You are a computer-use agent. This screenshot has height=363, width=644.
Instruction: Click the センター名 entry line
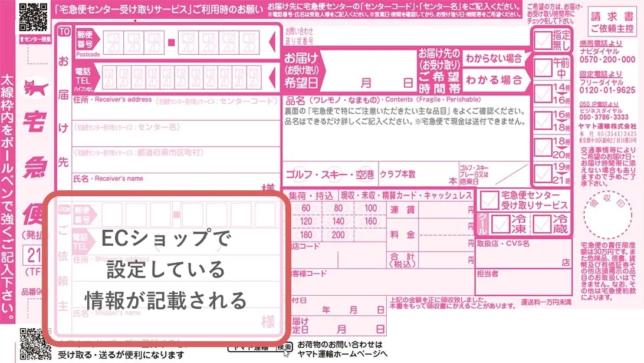(x=176, y=134)
